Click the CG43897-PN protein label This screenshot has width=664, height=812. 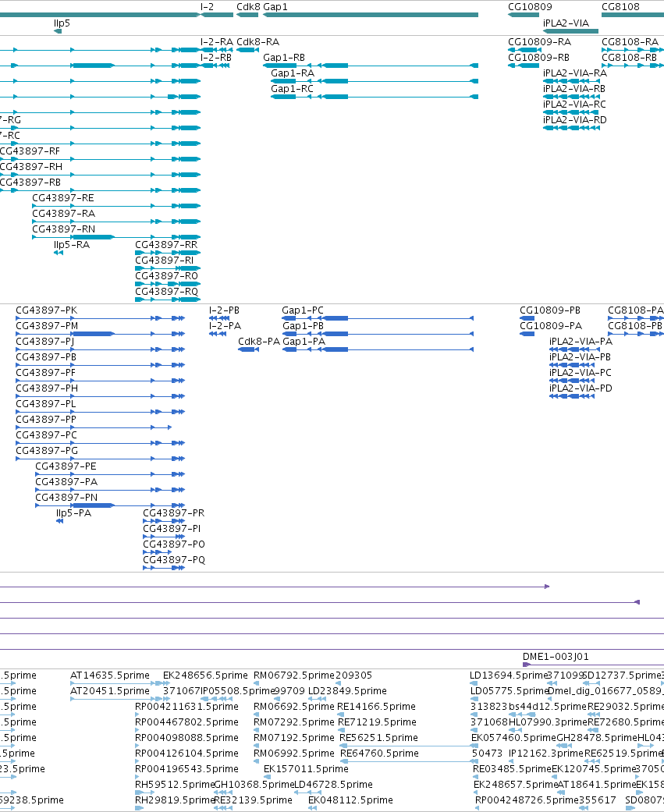pos(66,497)
